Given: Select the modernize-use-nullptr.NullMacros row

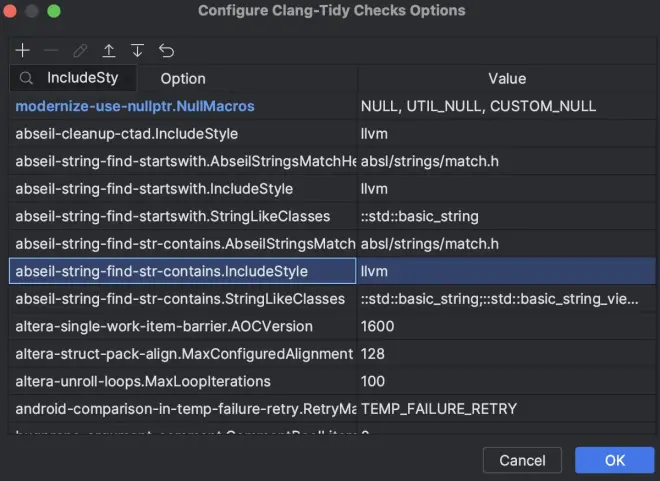Looking at the screenshot, I should pos(135,106).
